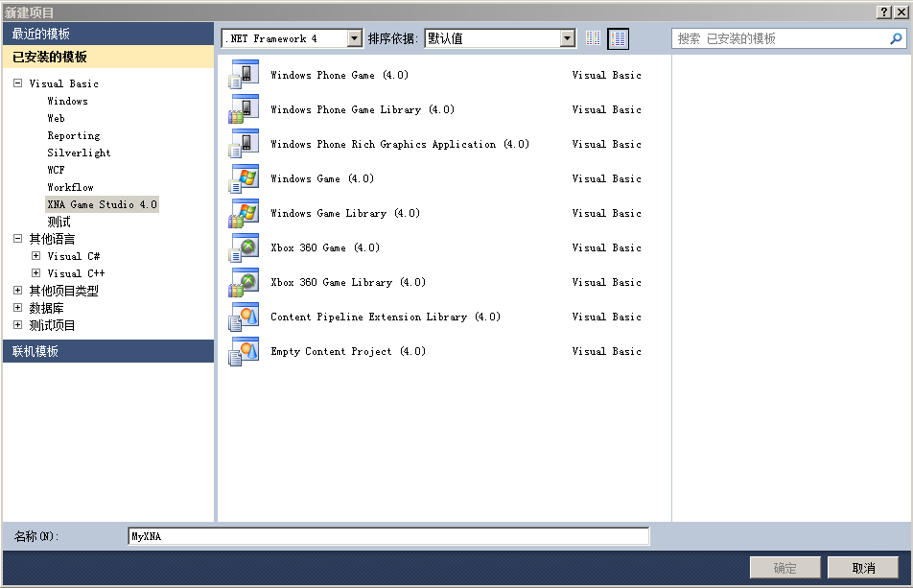The image size is (913, 588).
Task: Select the Visual C# label
Action: click(73, 256)
